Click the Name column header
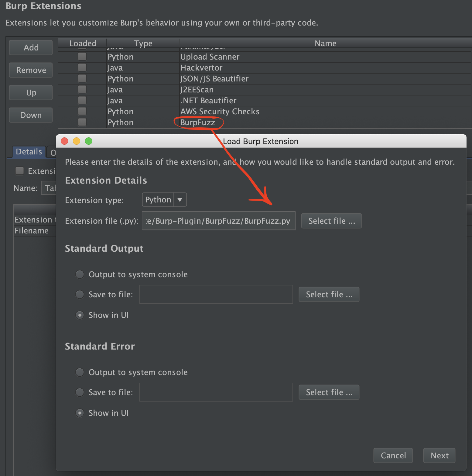The height and width of the screenshot is (476, 472). click(325, 43)
